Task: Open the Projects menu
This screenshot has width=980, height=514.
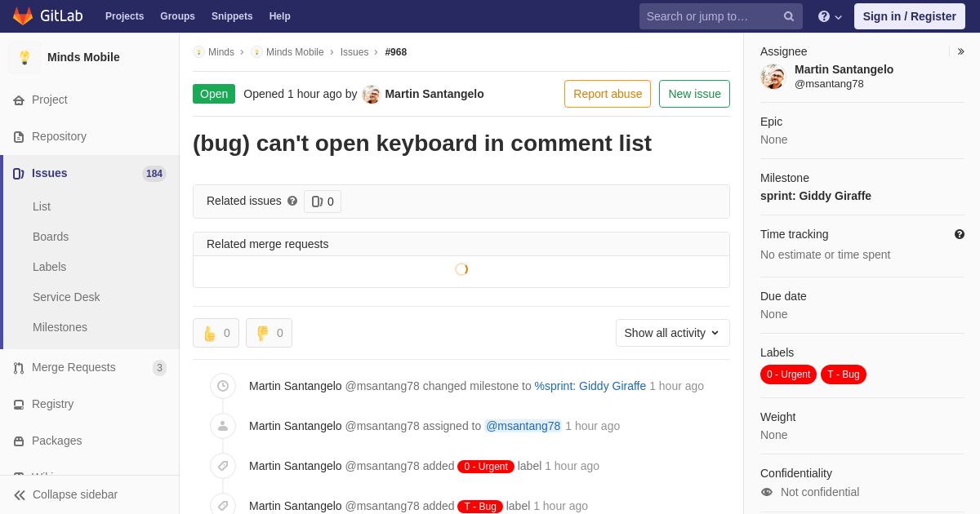Action: coord(124,16)
